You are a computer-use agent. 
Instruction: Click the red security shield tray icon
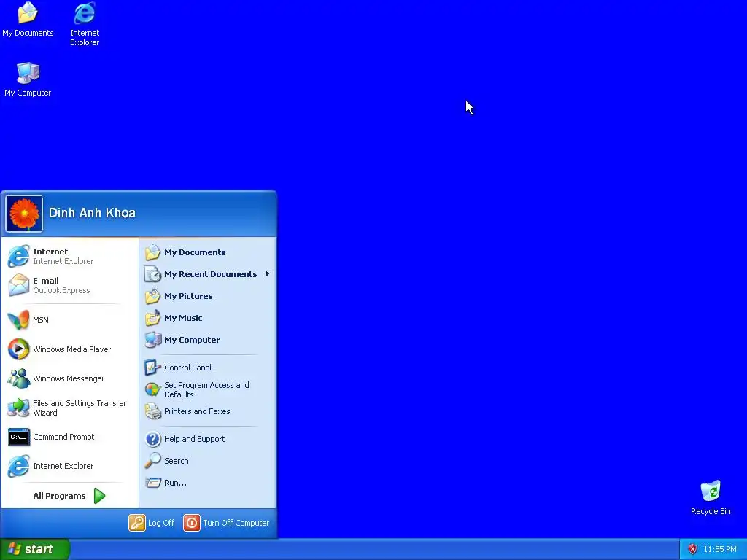(x=693, y=550)
